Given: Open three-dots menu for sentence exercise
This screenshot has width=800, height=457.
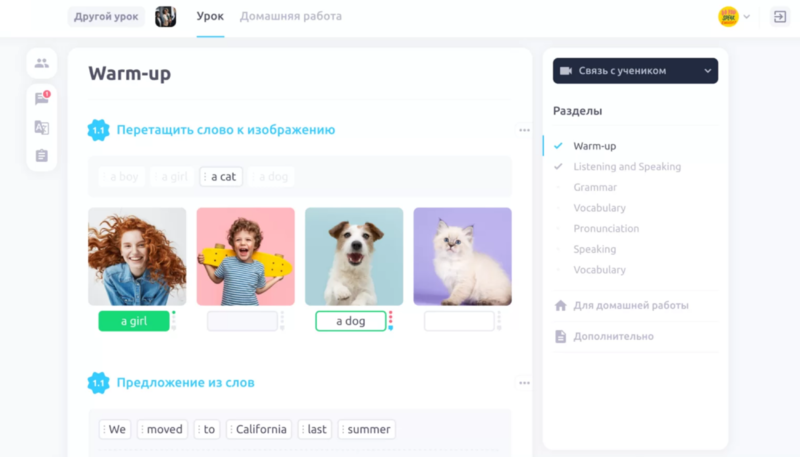Looking at the screenshot, I should [x=524, y=383].
